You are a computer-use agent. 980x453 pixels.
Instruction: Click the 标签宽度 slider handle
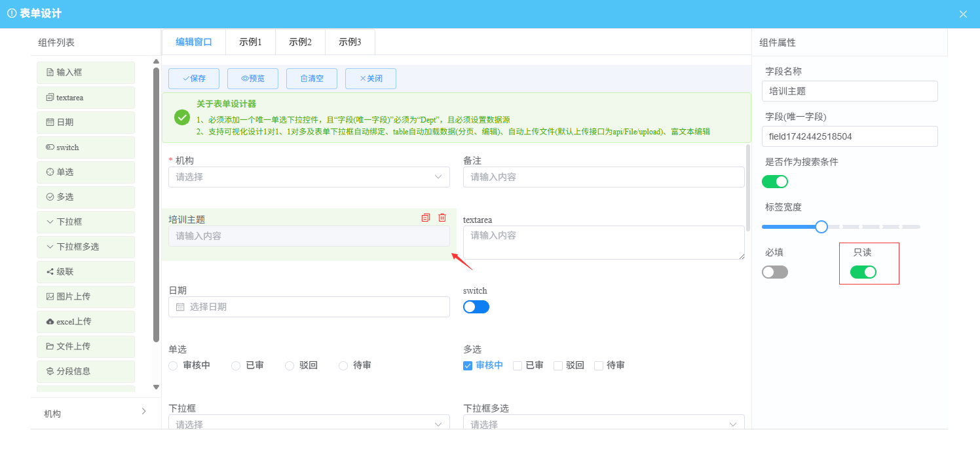(x=821, y=227)
